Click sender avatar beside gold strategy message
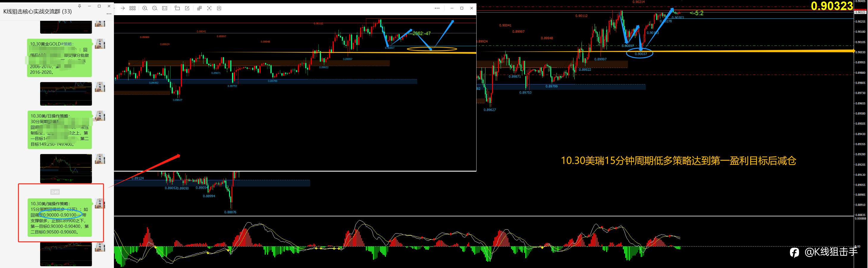The height and width of the screenshot is (268, 868). pyautogui.click(x=100, y=44)
